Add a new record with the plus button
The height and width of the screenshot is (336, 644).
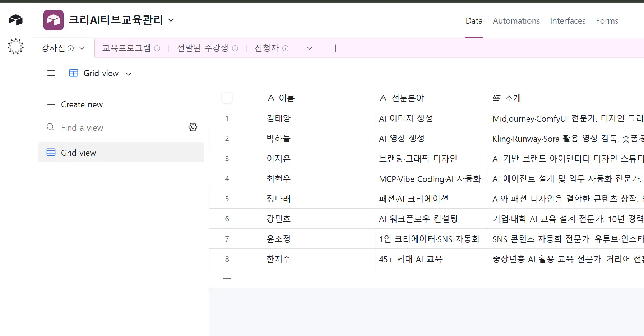227,279
